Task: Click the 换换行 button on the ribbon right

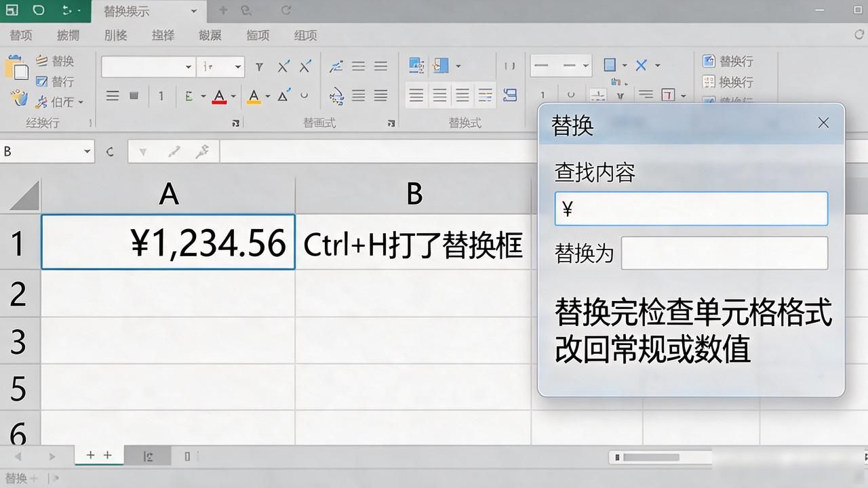Action: [x=728, y=82]
